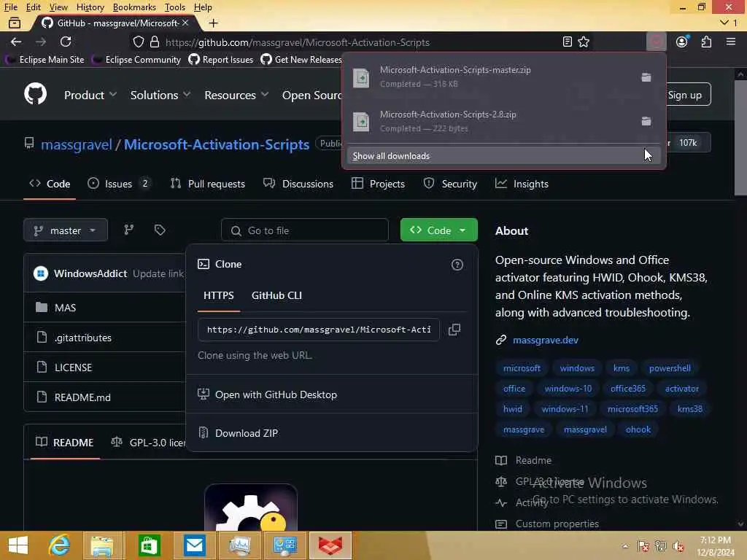747x560 pixels.
Task: Click the office365 topic tag
Action: 628,389
